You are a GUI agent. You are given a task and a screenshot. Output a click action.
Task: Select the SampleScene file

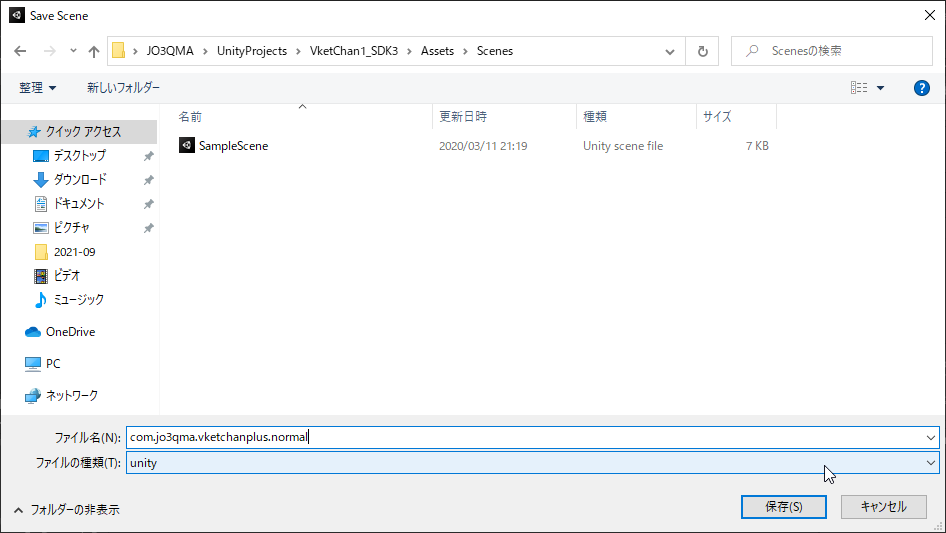[x=233, y=146]
